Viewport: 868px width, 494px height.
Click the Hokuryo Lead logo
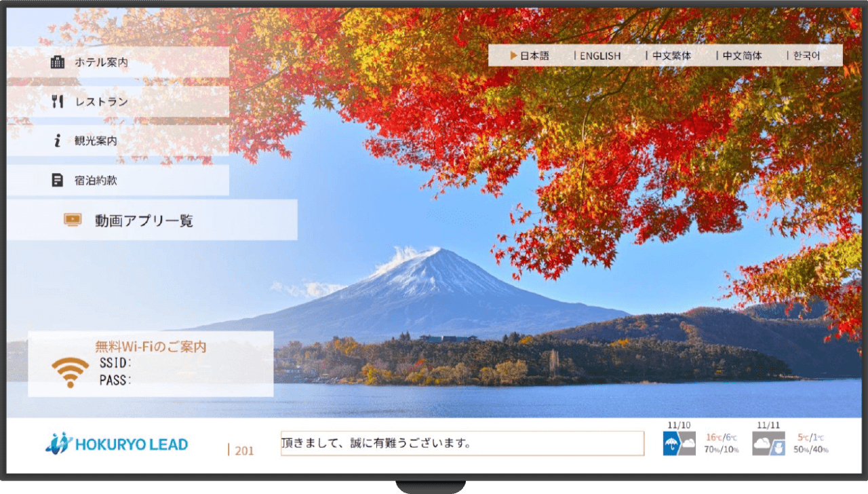pos(117,444)
